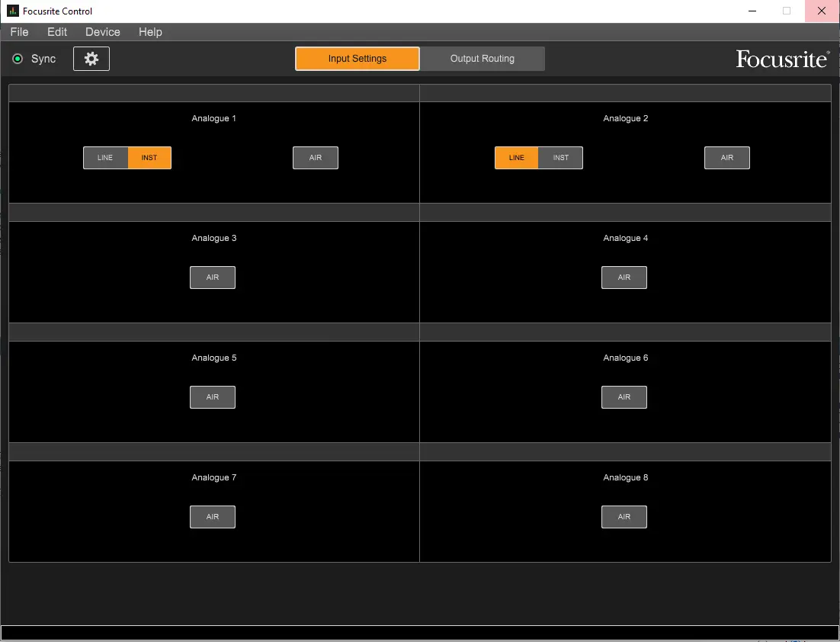The height and width of the screenshot is (642, 840).
Task: Click the Sync status indicator
Action: (18, 59)
